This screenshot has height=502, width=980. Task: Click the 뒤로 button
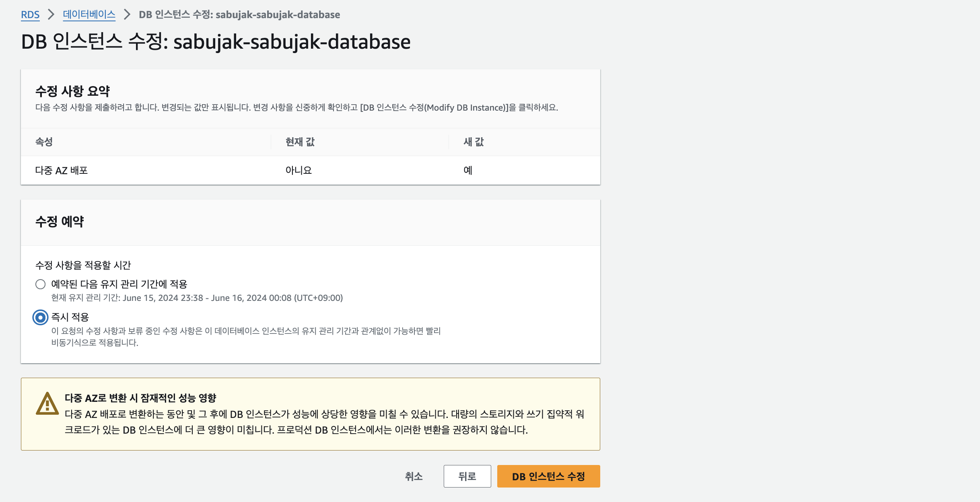467,476
